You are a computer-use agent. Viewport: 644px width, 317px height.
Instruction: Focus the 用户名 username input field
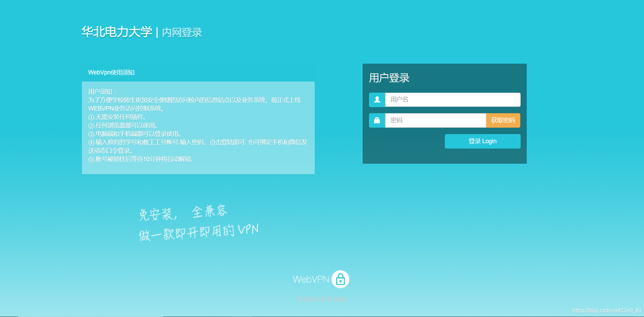click(x=453, y=100)
